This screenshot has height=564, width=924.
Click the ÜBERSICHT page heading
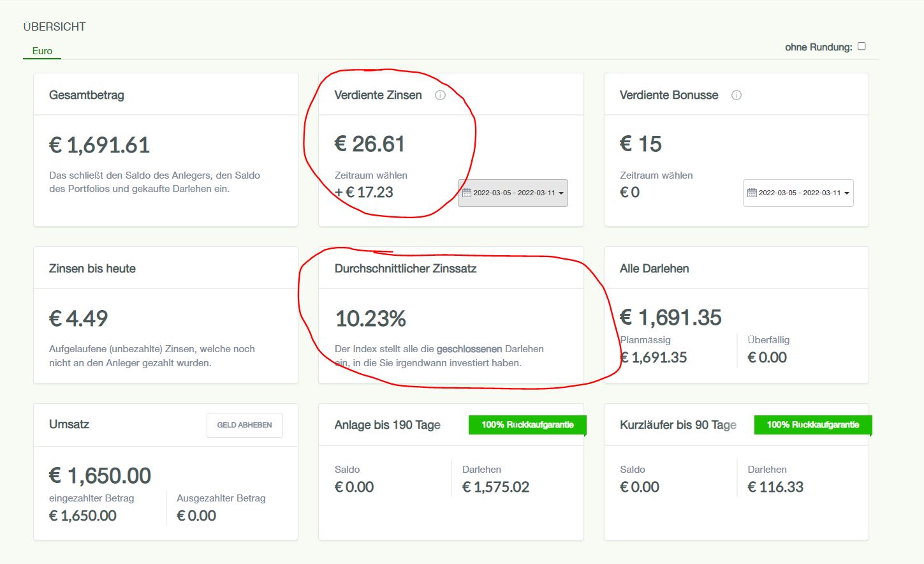pyautogui.click(x=54, y=27)
